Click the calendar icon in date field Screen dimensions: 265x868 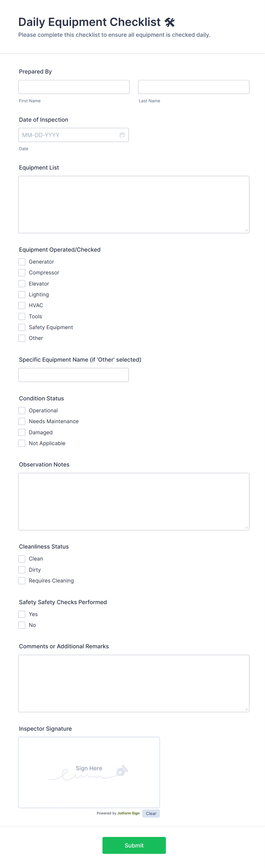click(122, 135)
